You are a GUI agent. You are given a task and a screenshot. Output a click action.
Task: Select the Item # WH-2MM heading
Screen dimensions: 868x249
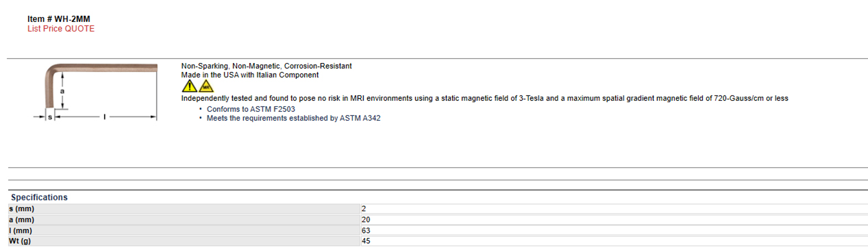(x=59, y=19)
